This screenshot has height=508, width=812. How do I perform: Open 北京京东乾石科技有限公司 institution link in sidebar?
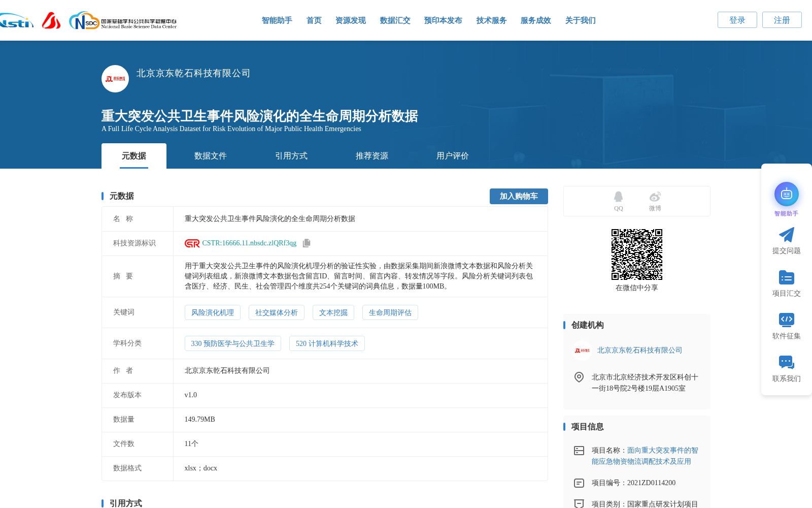[639, 351]
